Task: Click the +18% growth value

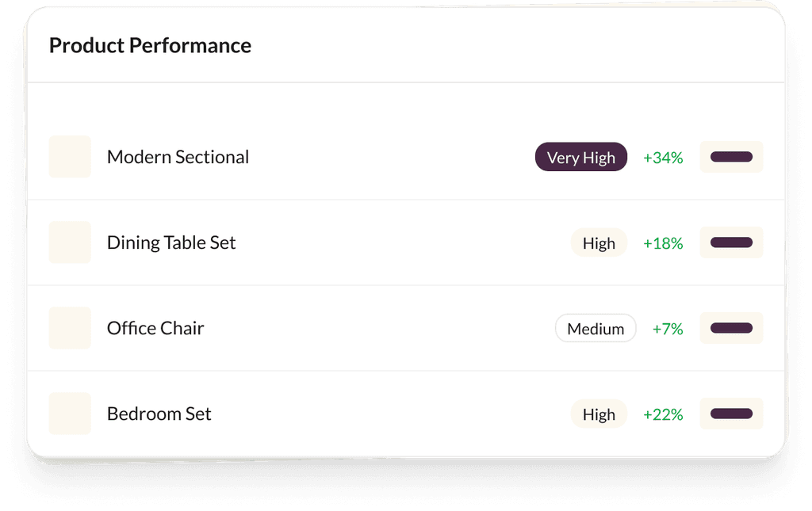Action: tap(663, 243)
